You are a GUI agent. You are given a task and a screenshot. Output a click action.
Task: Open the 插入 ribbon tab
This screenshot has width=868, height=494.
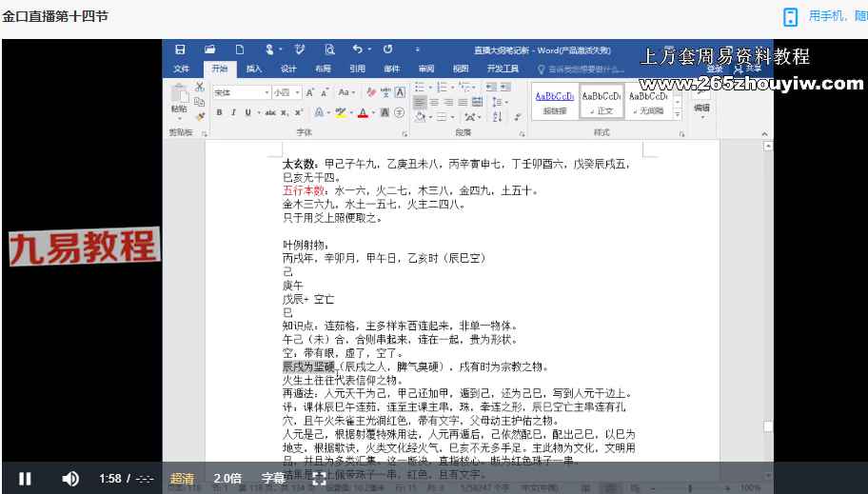[254, 69]
